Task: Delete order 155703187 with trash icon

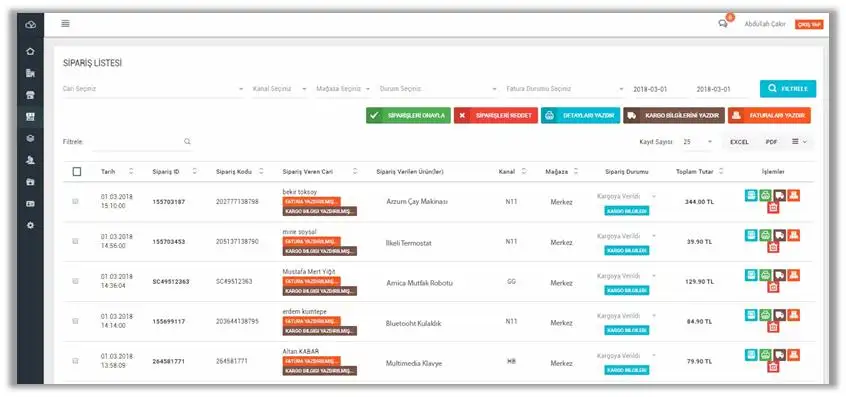Action: [773, 208]
